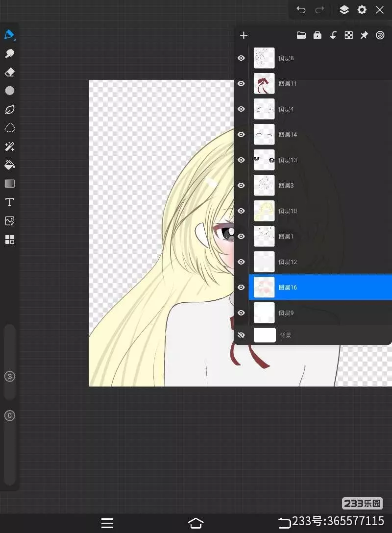The width and height of the screenshot is (392, 533).
Task: Add a new layer with plus icon
Action: pos(244,35)
